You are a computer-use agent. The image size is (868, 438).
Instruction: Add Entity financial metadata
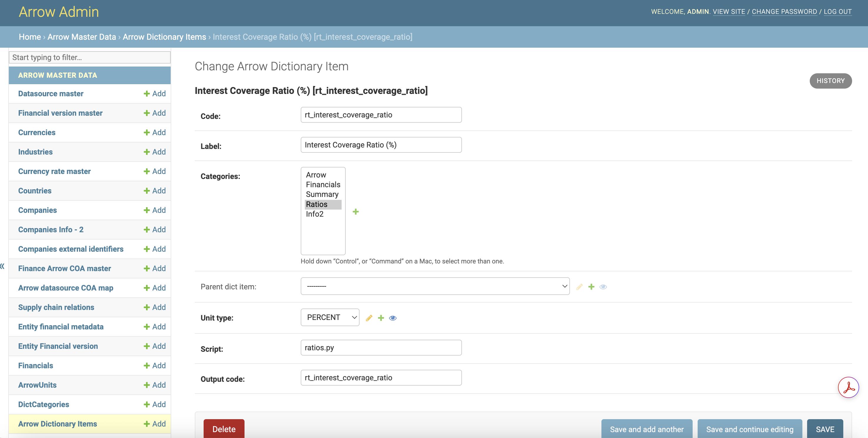[155, 327]
